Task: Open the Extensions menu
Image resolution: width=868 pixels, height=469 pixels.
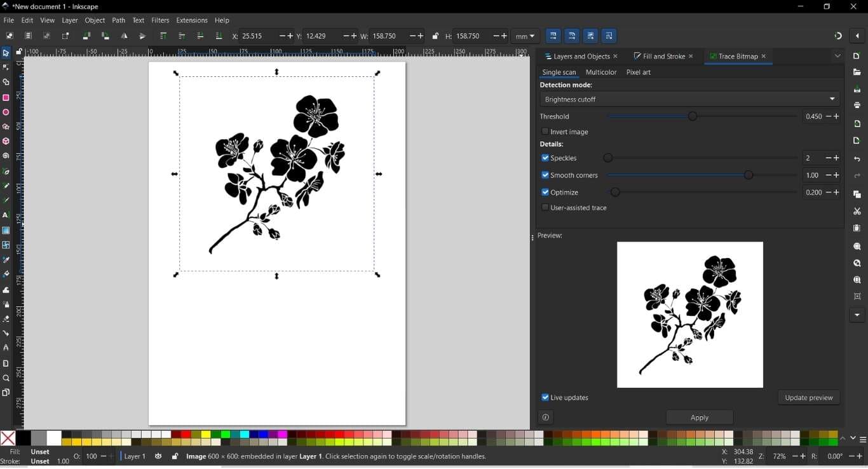Action: click(192, 20)
